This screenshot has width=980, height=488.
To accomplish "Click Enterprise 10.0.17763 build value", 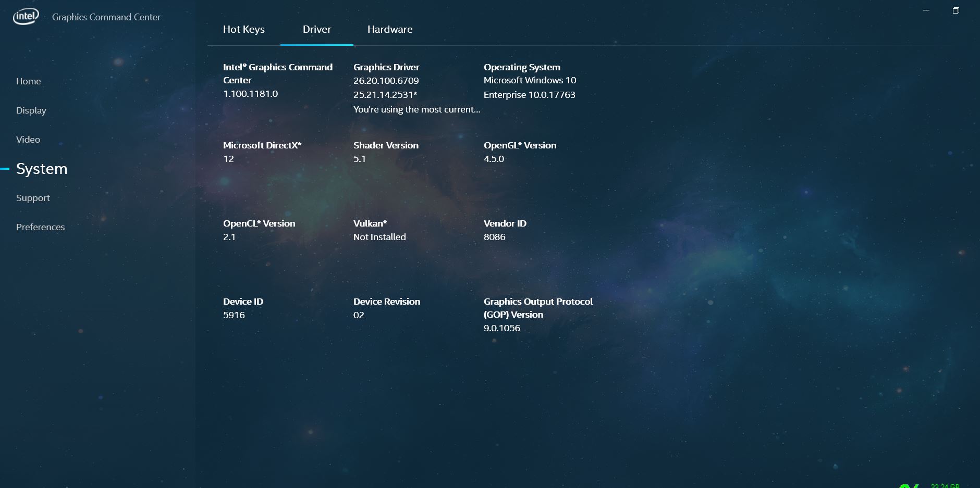I will click(x=530, y=95).
